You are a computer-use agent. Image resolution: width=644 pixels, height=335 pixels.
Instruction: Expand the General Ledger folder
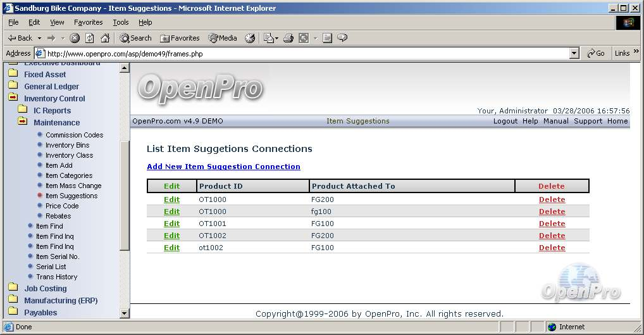pyautogui.click(x=51, y=87)
